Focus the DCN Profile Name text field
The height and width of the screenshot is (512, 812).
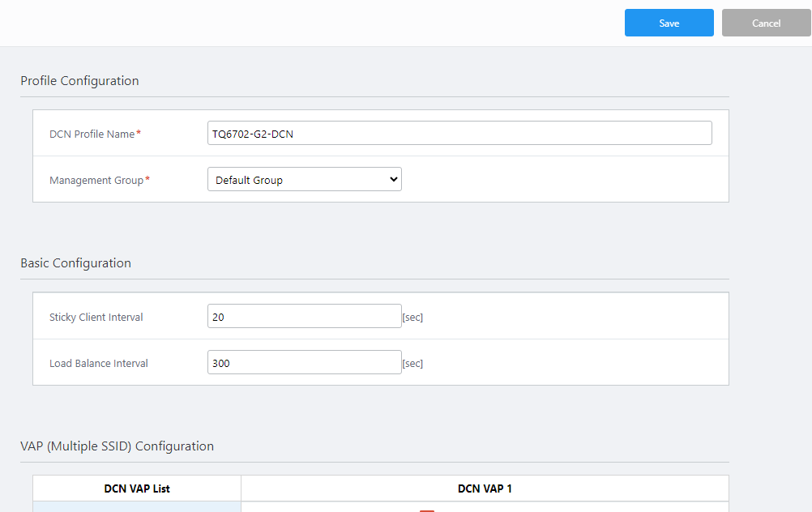click(459, 134)
